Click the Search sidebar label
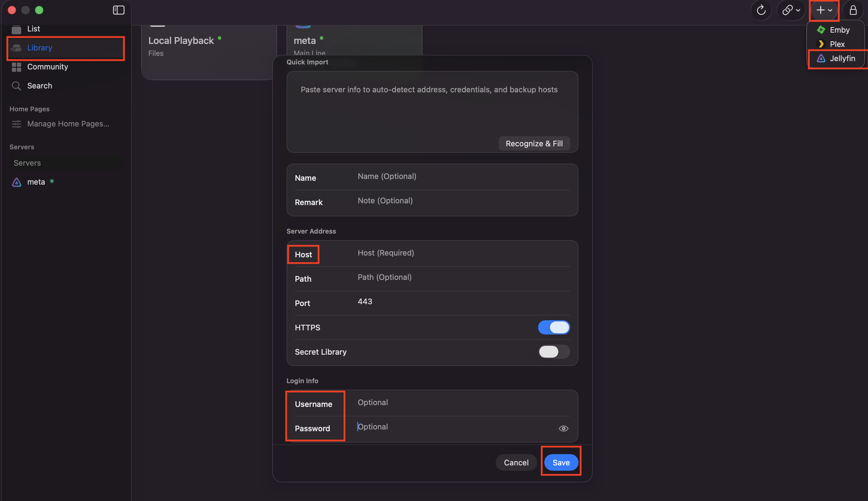The width and height of the screenshot is (868, 501). click(x=39, y=86)
